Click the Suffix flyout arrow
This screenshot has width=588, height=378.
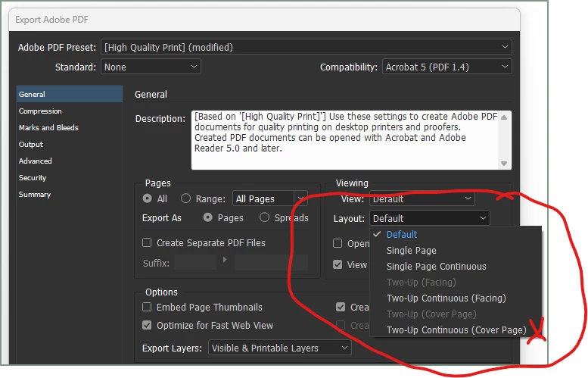coord(225,259)
